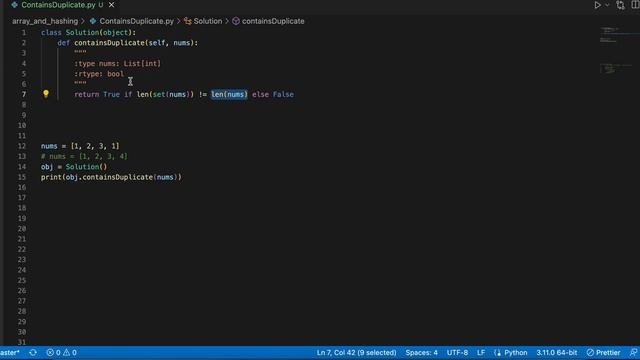640x360 pixels.
Task: Click line number 7 in gutter
Action: [x=24, y=94]
